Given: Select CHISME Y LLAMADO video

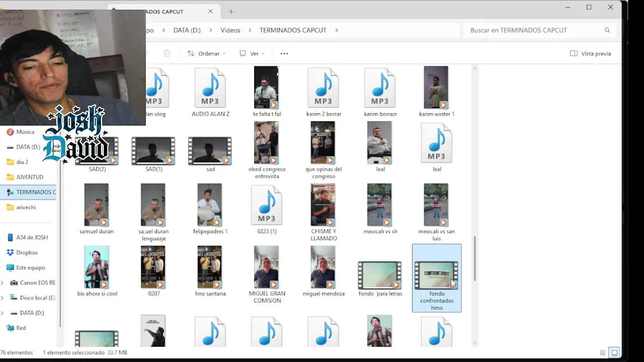Looking at the screenshot, I should (x=324, y=213).
